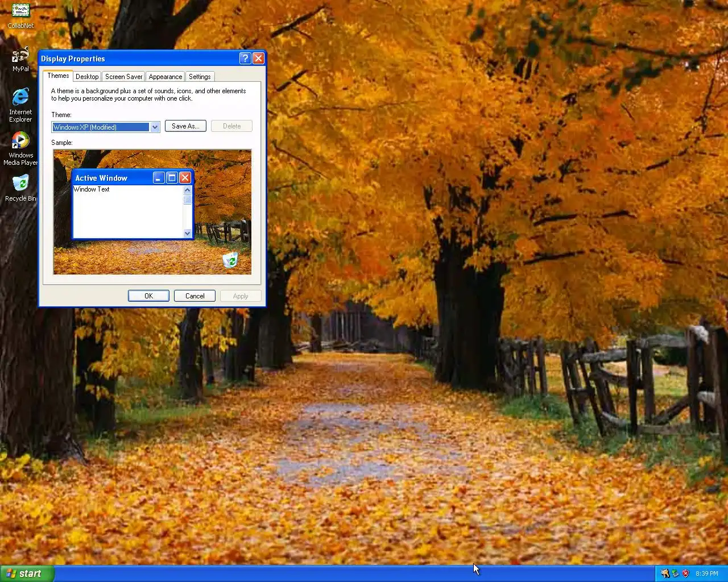Click Cancel in Display Properties
The width and height of the screenshot is (728, 582).
[x=195, y=296]
